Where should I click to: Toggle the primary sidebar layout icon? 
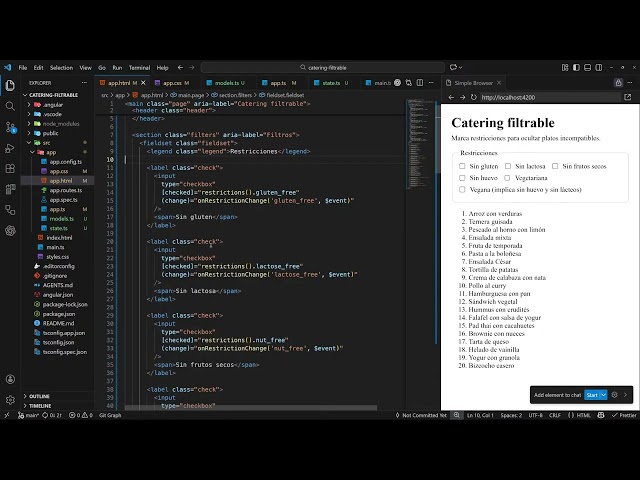point(576,68)
